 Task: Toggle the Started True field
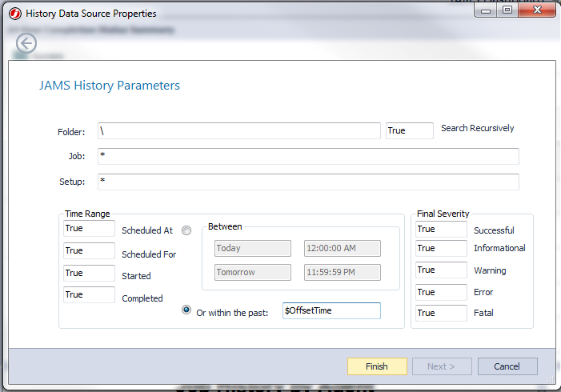tap(89, 273)
